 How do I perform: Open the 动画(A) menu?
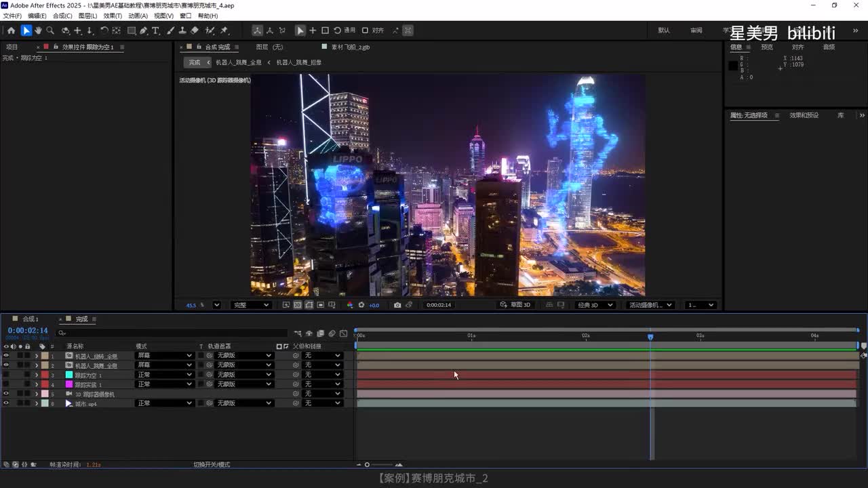click(x=138, y=16)
